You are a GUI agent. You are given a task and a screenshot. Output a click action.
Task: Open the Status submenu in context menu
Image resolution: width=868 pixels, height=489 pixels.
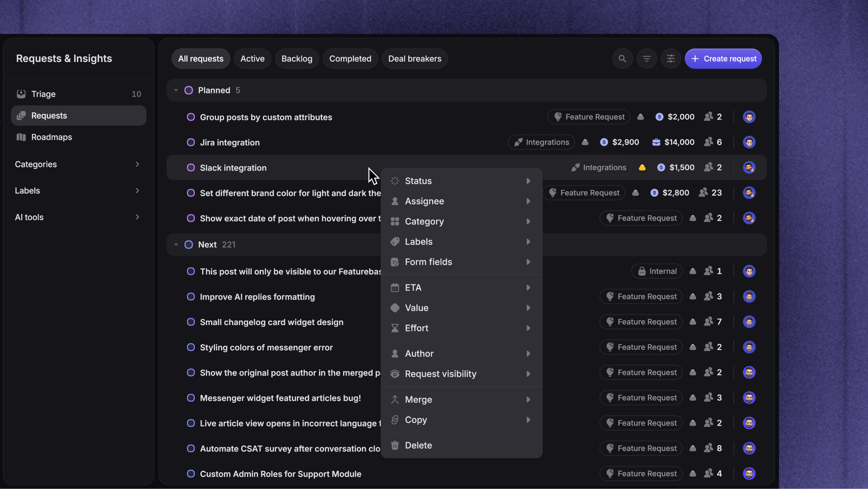(461, 181)
